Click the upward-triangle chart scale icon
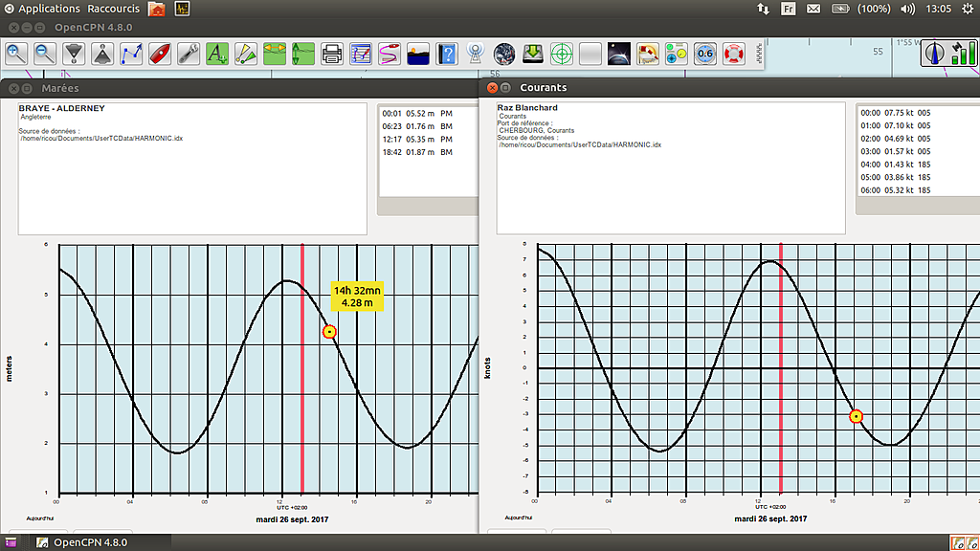The width and height of the screenshot is (980, 551). 102,54
